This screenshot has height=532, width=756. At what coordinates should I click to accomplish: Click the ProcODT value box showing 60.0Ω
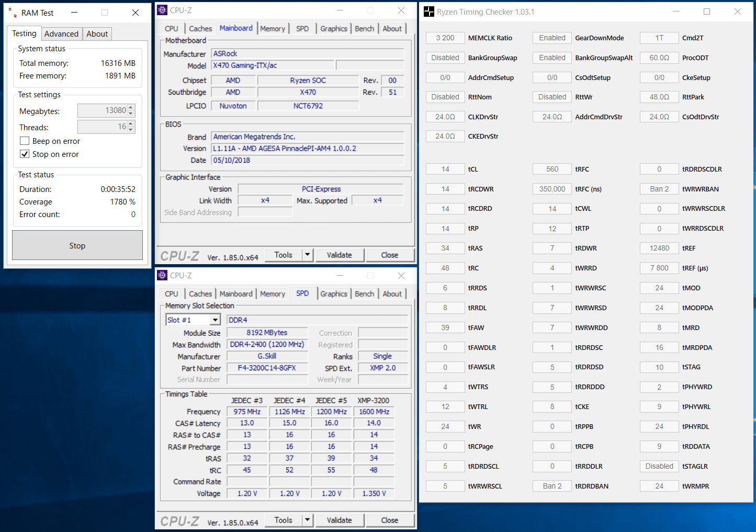coord(659,58)
